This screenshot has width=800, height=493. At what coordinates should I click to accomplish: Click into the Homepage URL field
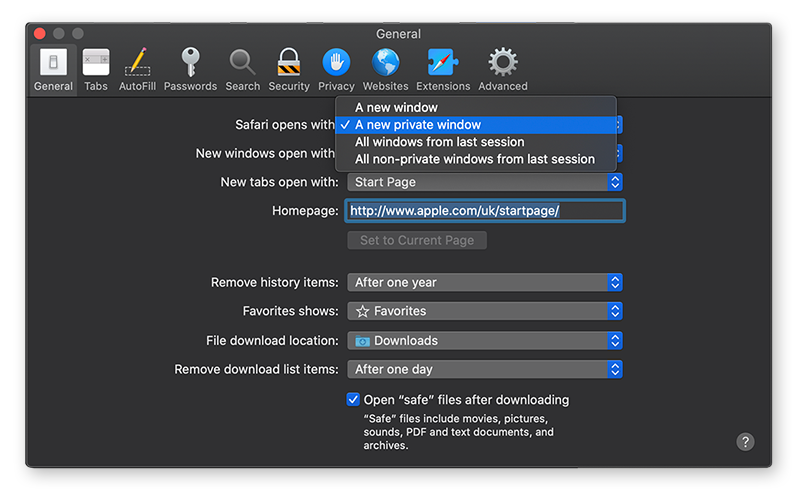pos(485,211)
